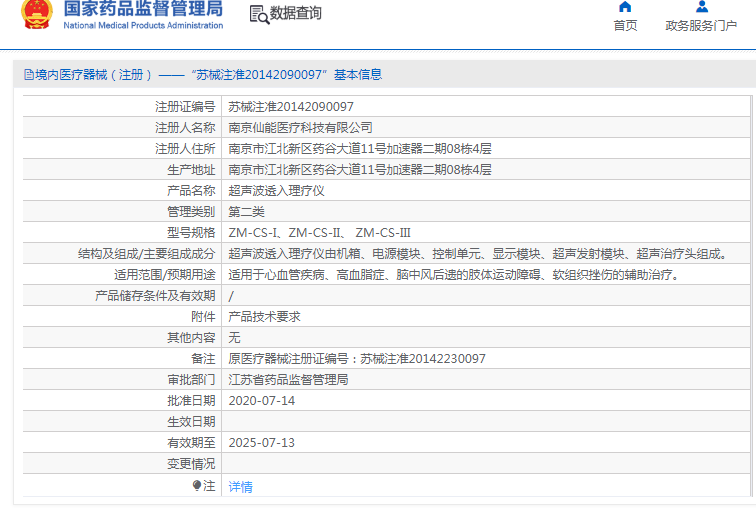Click the 管理类别 row label

[x=191, y=212]
